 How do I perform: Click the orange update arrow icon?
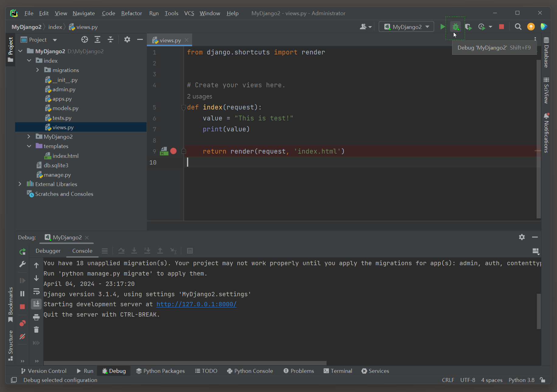[531, 27]
